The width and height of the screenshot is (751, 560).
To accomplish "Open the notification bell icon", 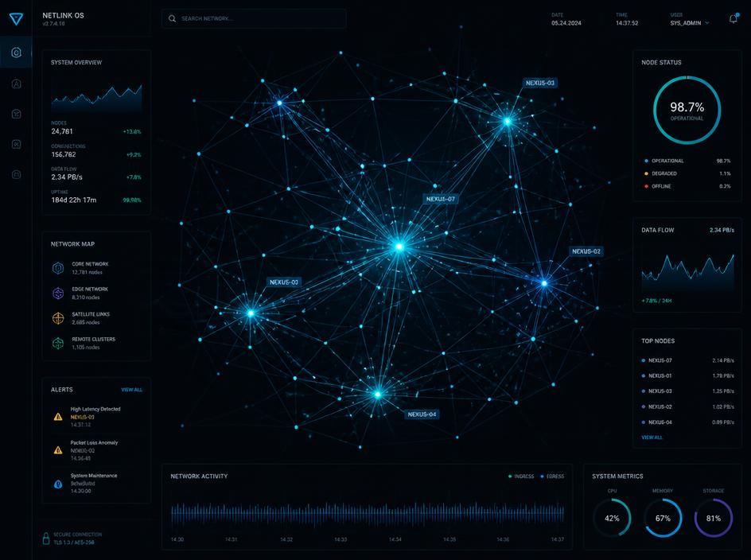I will (x=733, y=18).
